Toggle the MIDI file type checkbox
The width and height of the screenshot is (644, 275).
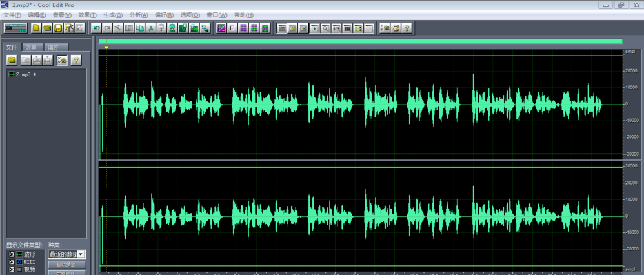tap(10, 261)
